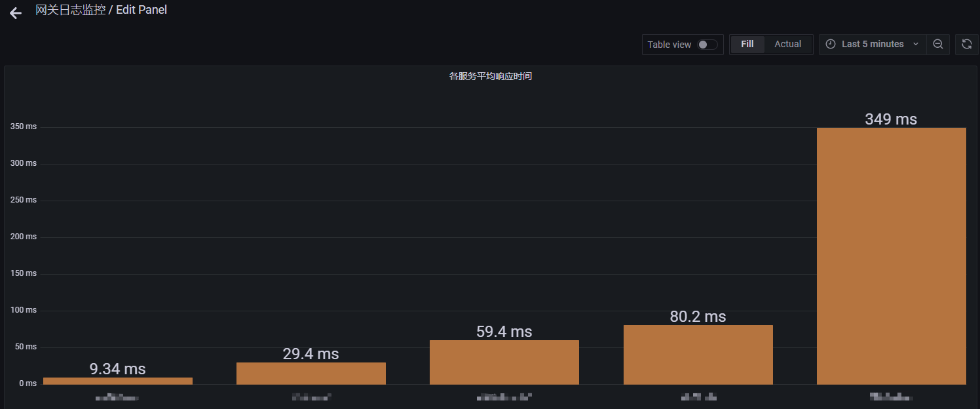Select the tallest bar showing 349 ms

point(891,256)
